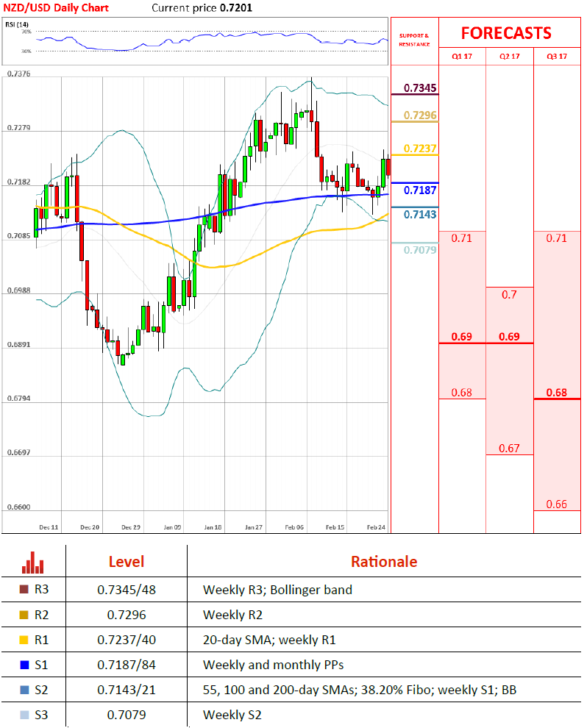Select the Q3 17 forecast column header
The height and width of the screenshot is (728, 587).
click(557, 56)
